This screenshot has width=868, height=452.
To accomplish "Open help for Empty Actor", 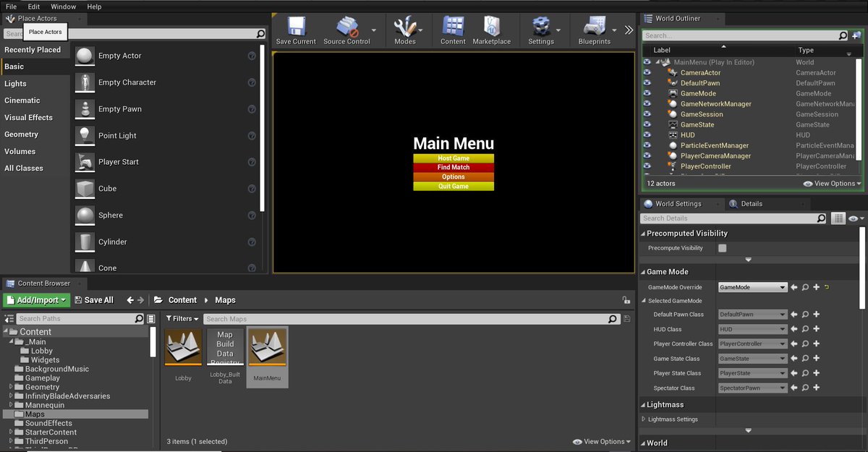I will coord(252,56).
